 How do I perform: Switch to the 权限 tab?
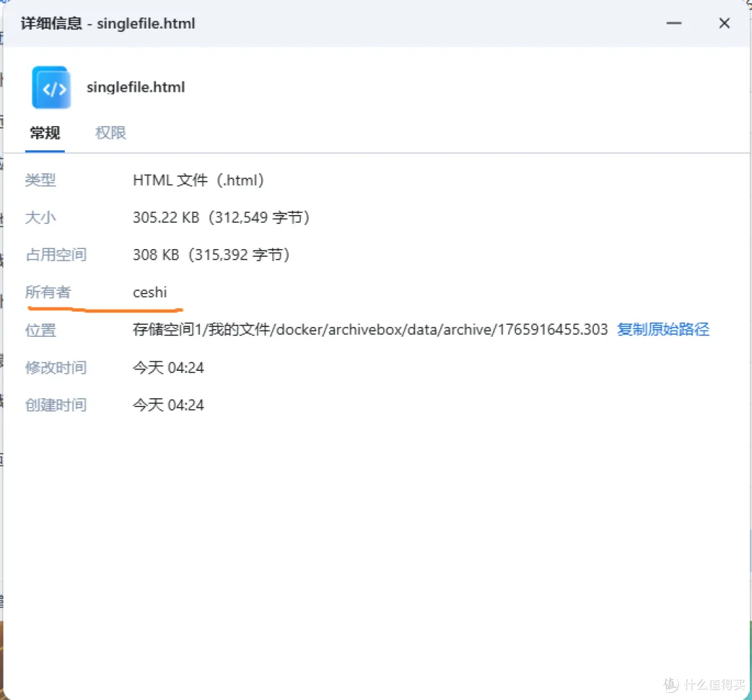point(110,133)
